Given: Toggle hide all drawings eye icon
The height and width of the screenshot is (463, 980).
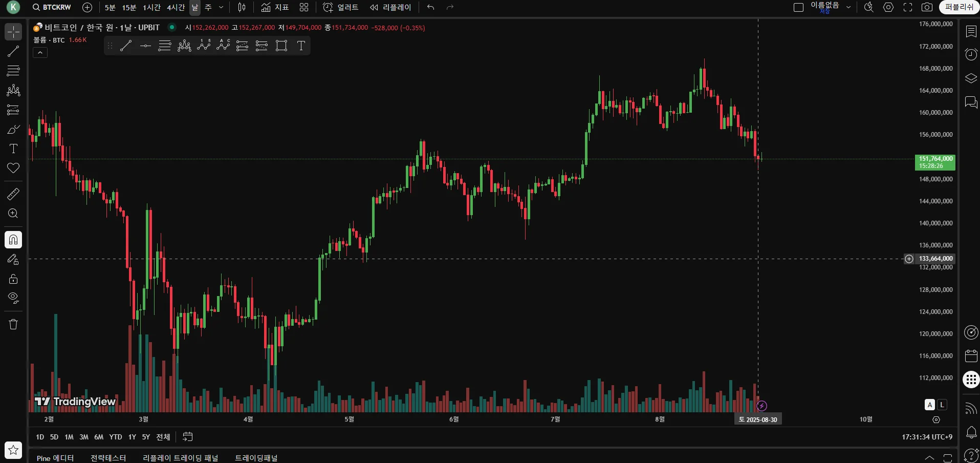Looking at the screenshot, I should coord(13,298).
